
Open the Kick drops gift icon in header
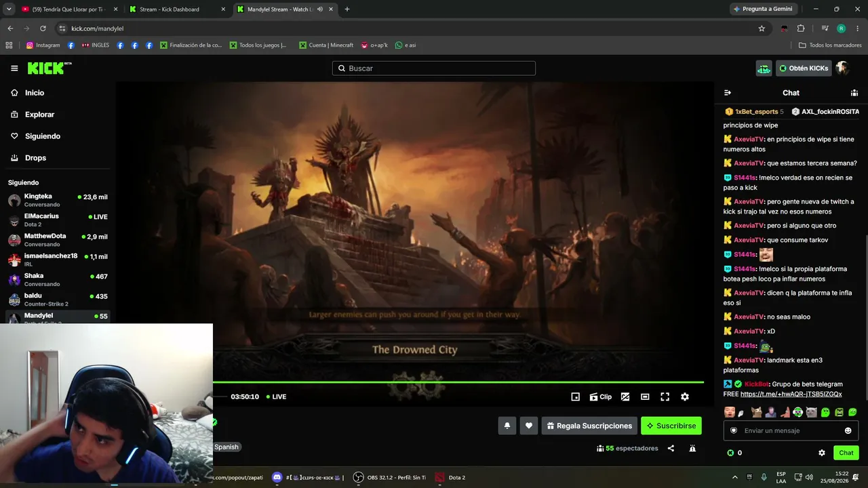pyautogui.click(x=764, y=68)
